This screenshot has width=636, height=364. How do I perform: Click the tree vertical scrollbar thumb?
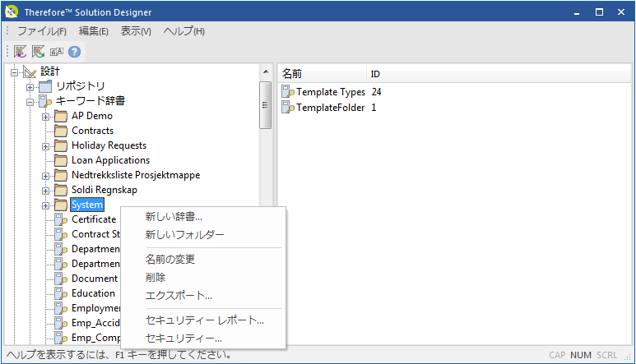point(265,105)
